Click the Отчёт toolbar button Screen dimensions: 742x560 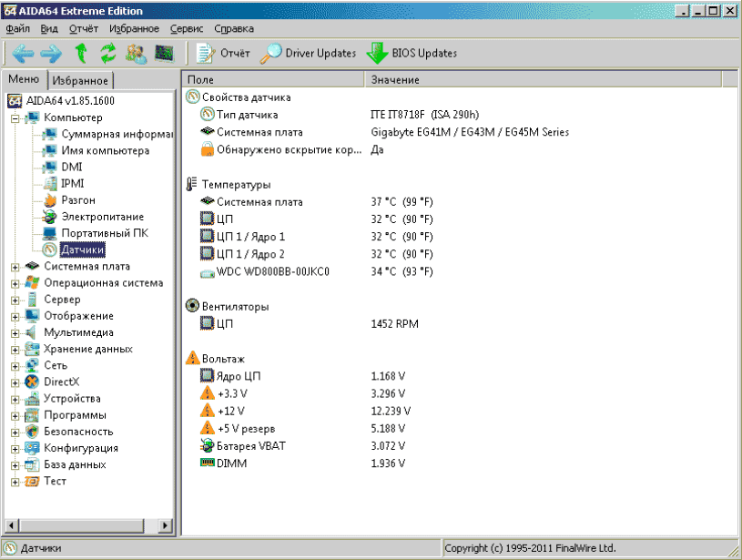pos(223,53)
